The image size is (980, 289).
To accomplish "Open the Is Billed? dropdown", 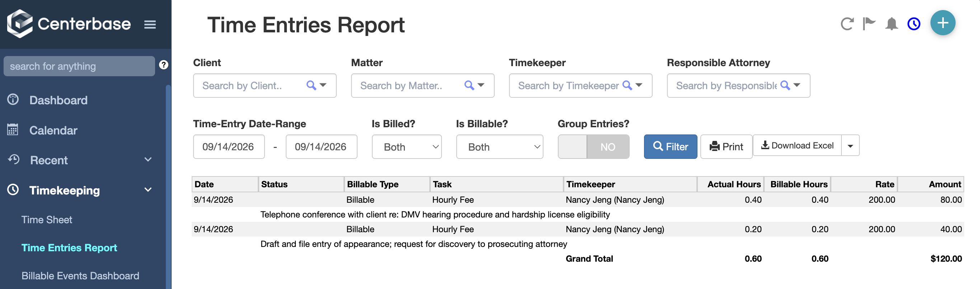I will pos(406,147).
